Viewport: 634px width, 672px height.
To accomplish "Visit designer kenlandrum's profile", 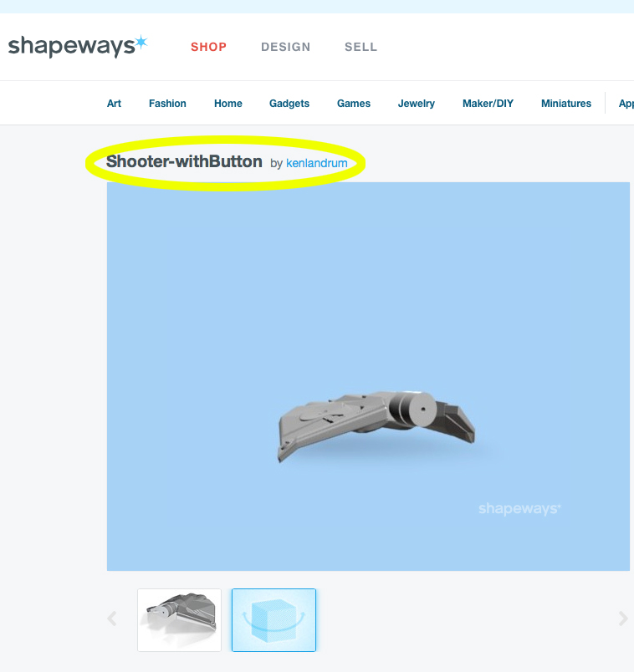I will coord(316,163).
